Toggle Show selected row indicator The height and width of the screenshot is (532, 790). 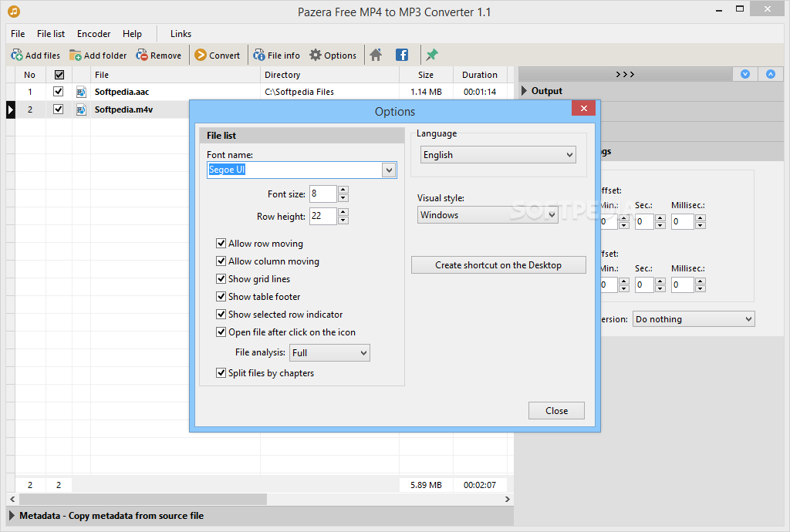[x=221, y=314]
